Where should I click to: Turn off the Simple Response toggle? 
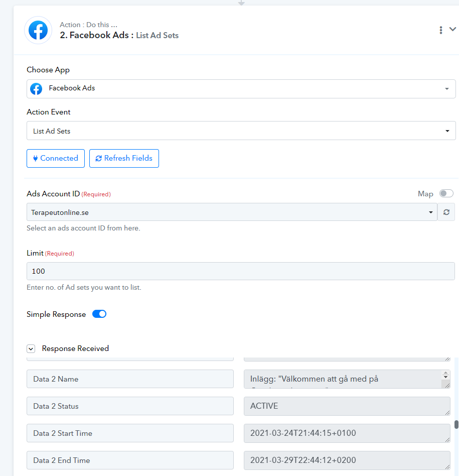[x=99, y=314]
